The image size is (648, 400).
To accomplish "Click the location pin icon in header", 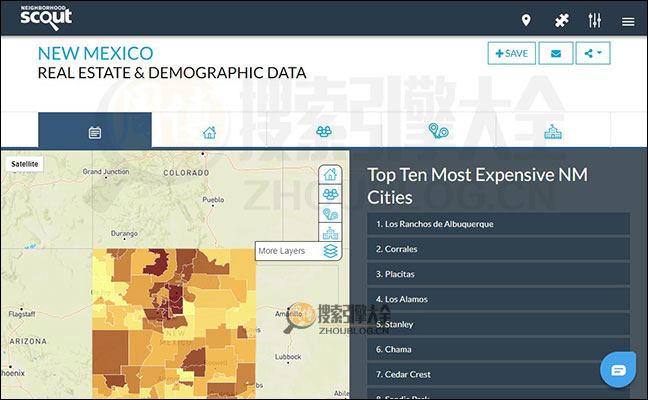I will pyautogui.click(x=526, y=21).
